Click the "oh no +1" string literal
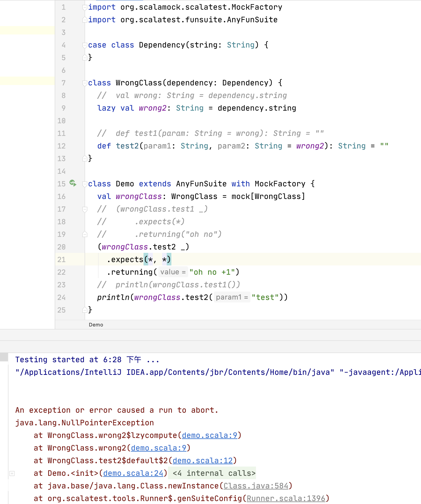The height and width of the screenshot is (504, 421). tap(212, 272)
